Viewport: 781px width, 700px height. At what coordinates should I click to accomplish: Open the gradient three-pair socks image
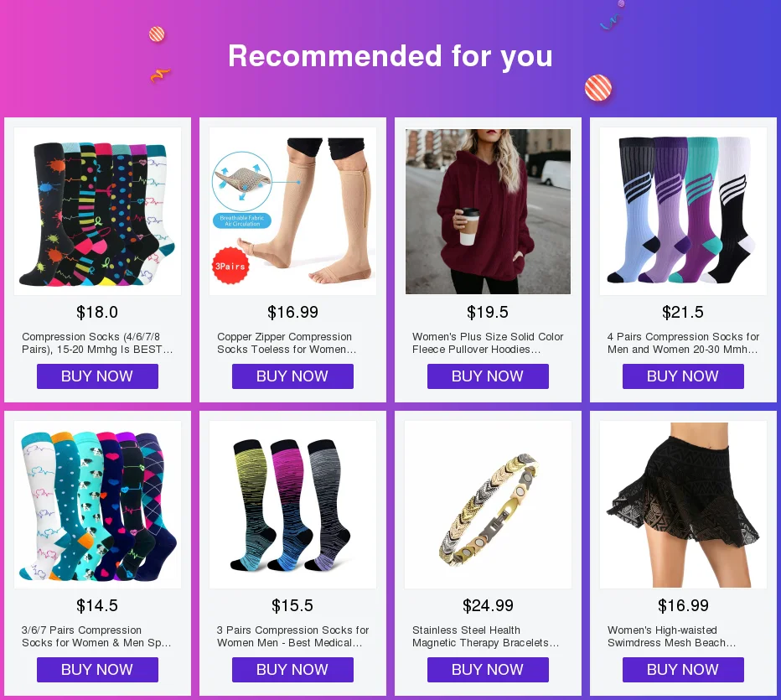(293, 505)
